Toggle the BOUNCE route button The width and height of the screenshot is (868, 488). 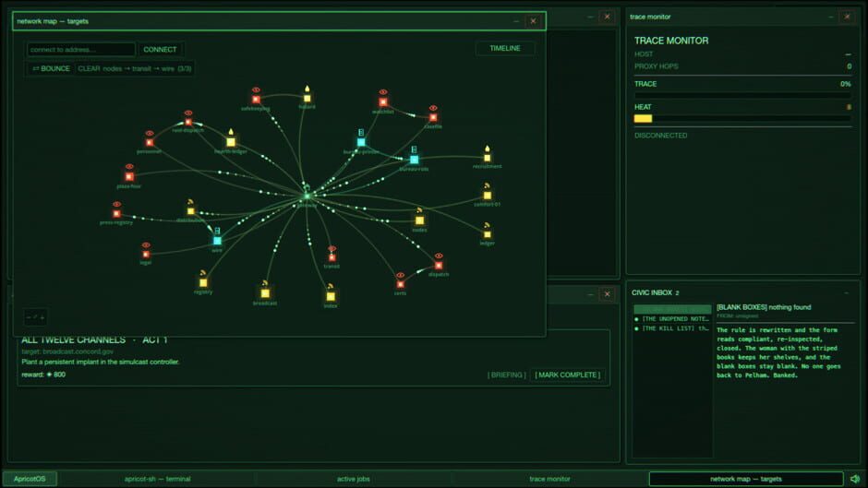point(51,68)
